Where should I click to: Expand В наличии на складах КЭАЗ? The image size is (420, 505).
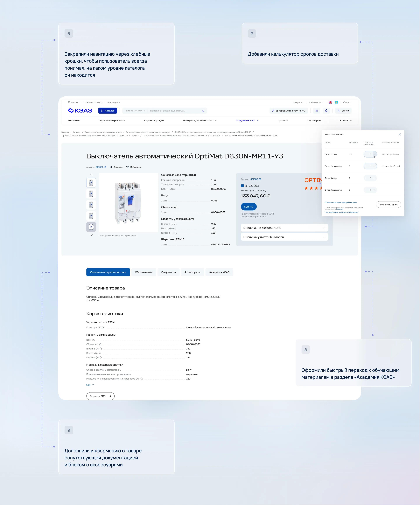324,228
